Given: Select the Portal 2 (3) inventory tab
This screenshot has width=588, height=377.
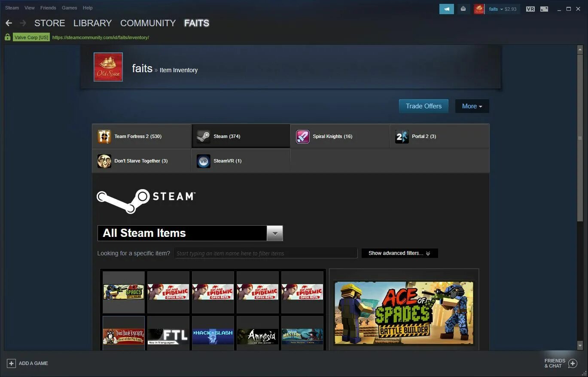Looking at the screenshot, I should 439,136.
